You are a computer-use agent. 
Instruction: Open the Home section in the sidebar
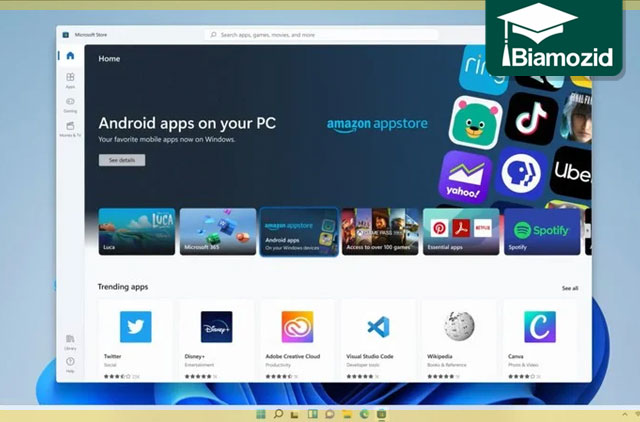tap(70, 56)
